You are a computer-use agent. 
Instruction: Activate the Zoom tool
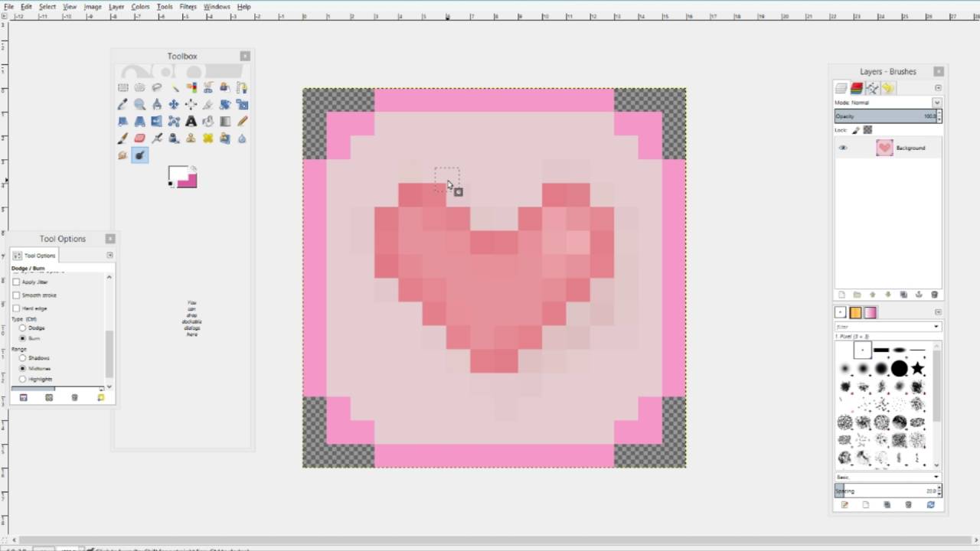(x=139, y=104)
